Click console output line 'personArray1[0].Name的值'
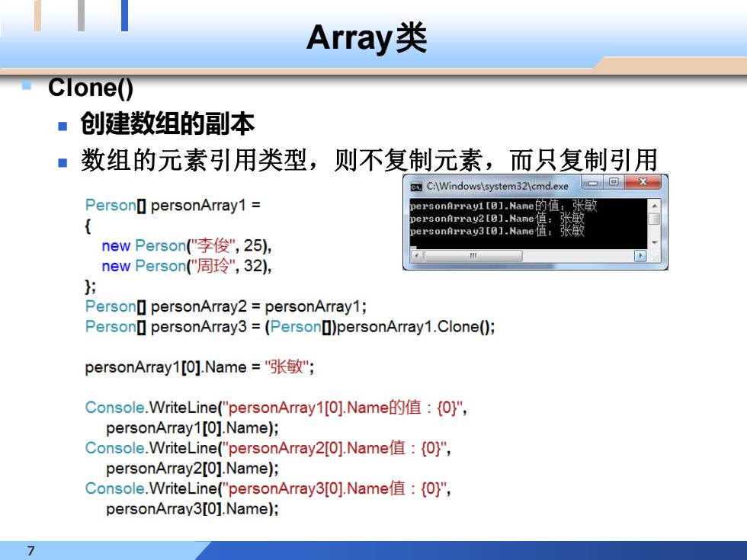747x560 pixels. 503,206
